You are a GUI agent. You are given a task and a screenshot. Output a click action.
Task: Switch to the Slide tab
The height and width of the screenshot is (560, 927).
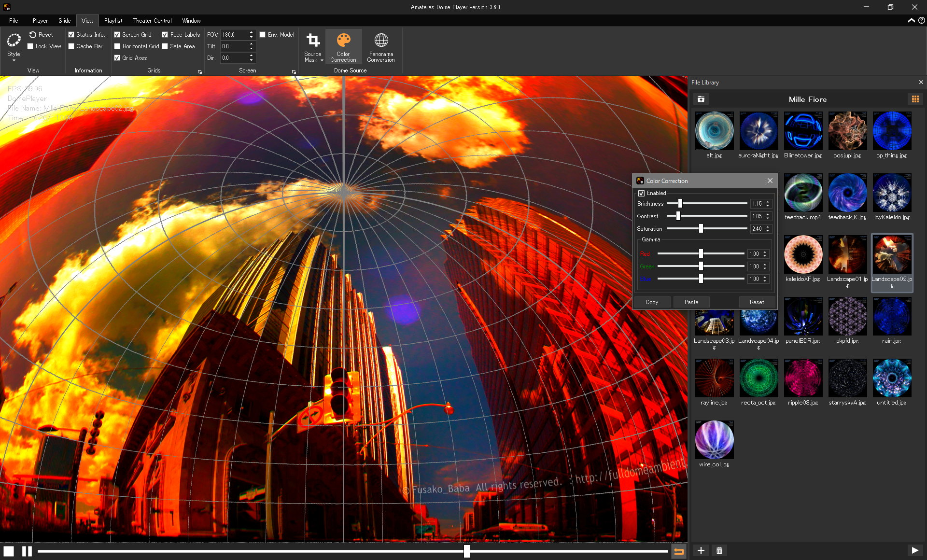[x=65, y=21]
